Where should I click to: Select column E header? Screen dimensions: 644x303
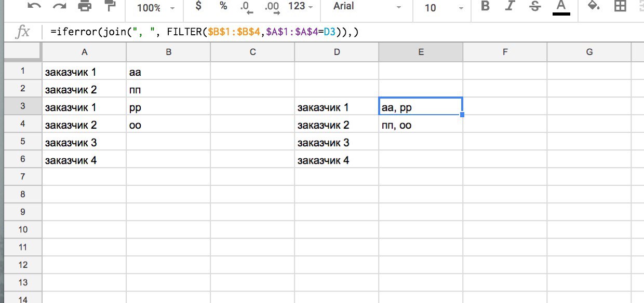421,52
